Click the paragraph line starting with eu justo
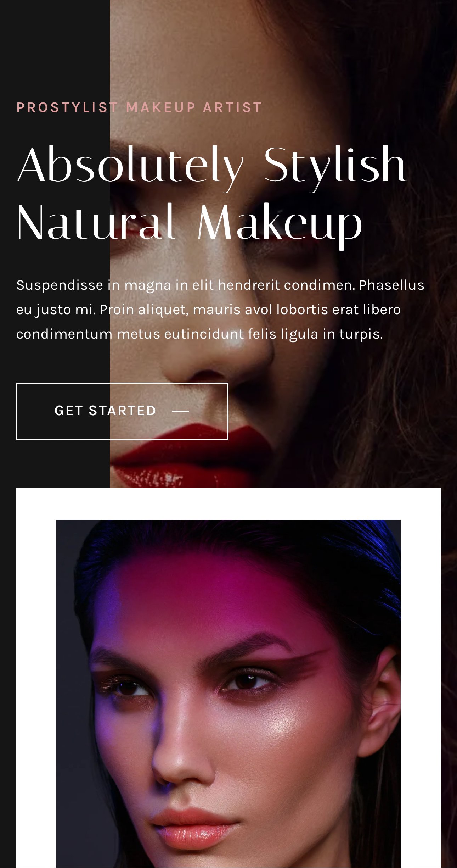 click(x=209, y=310)
